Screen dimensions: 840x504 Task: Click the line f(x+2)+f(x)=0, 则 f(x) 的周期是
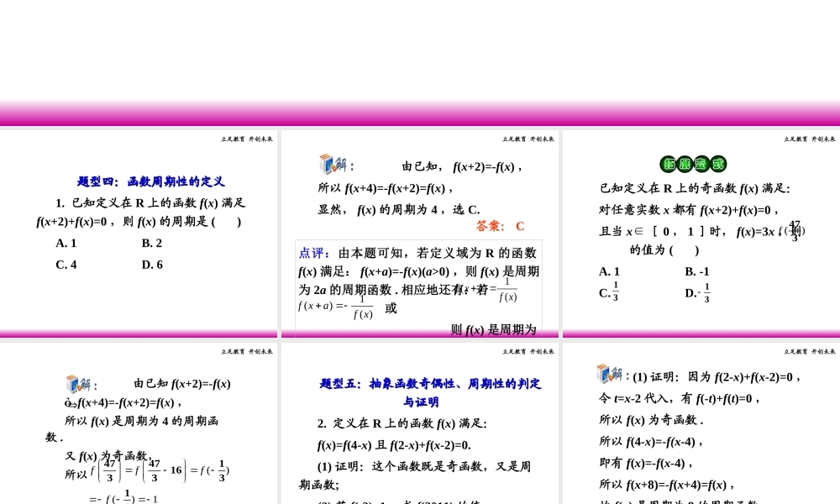(139, 221)
